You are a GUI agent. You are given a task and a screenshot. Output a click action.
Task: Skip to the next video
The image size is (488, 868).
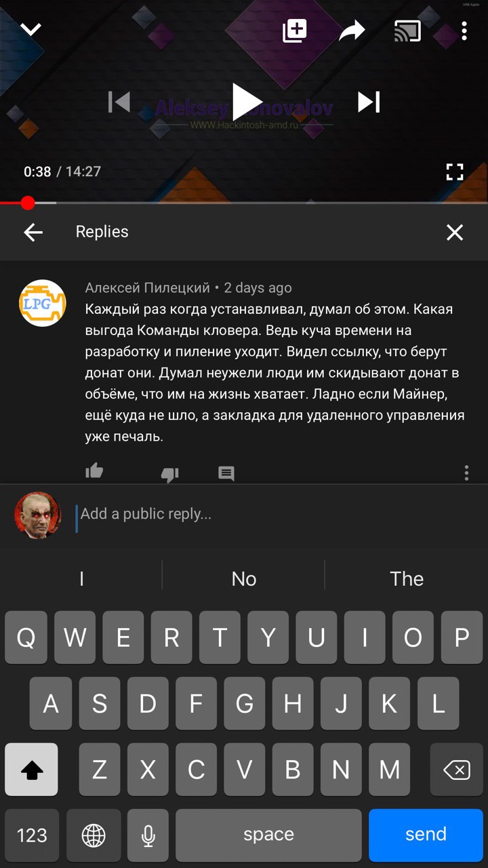coord(369,102)
